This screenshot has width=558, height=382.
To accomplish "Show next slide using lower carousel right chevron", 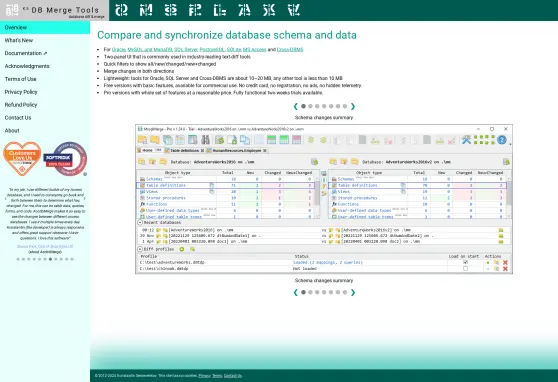I will pos(353,292).
